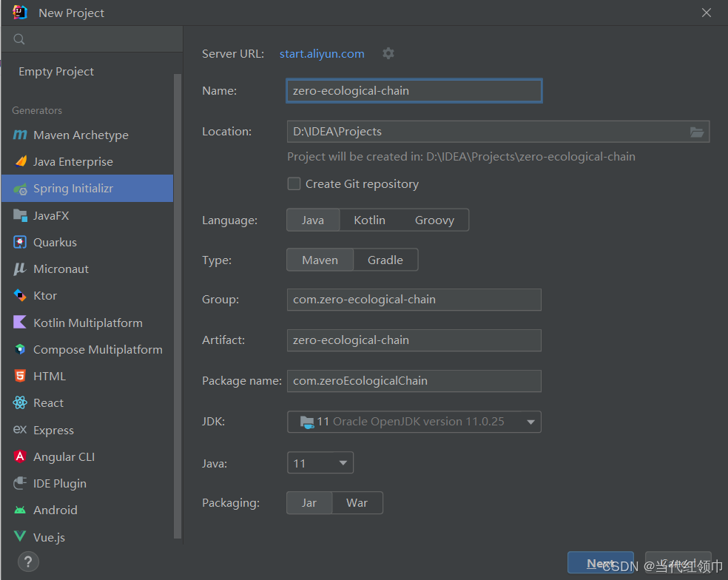This screenshot has width=728, height=580.
Task: Click the Micronaut mu icon
Action: (x=20, y=269)
